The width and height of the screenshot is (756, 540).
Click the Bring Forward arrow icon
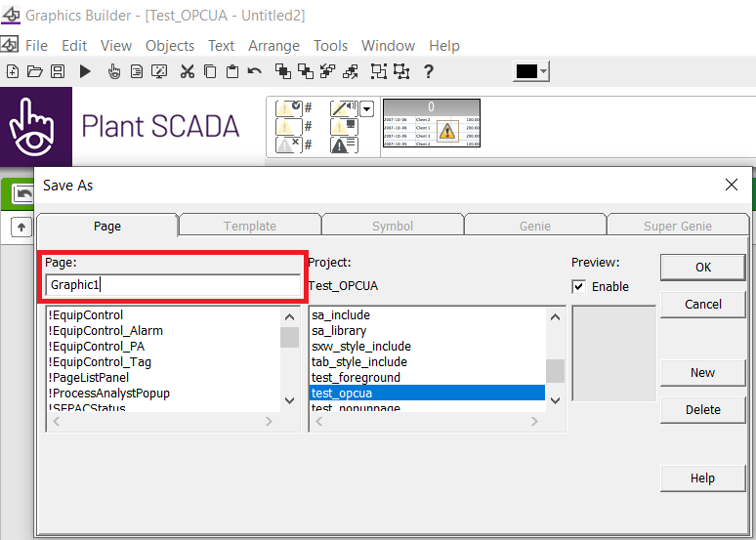(328, 71)
